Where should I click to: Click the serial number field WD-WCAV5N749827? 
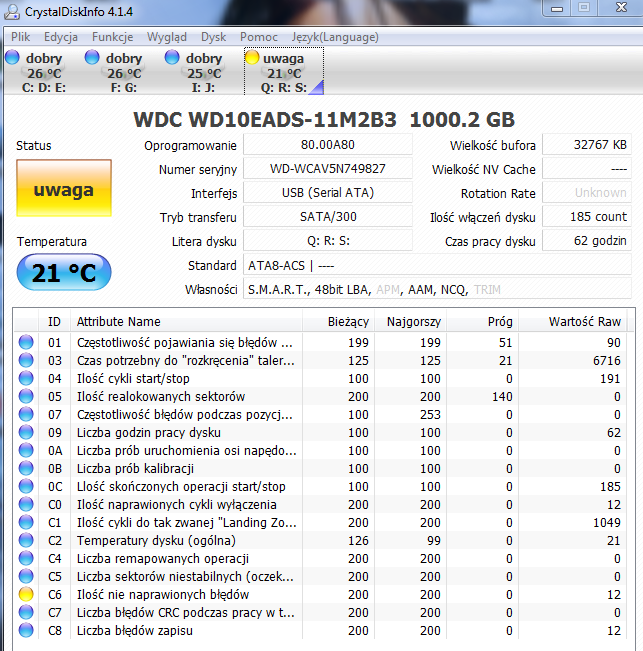pyautogui.click(x=327, y=169)
